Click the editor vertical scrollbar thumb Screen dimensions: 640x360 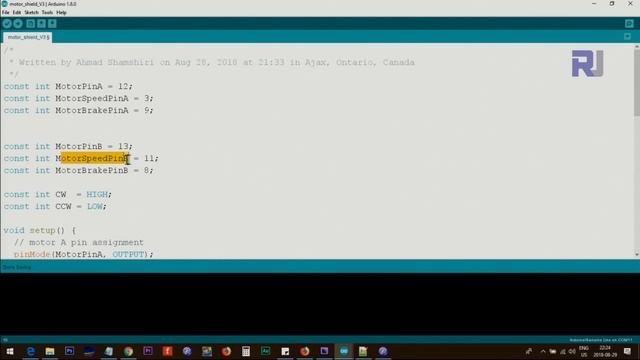tap(637, 82)
